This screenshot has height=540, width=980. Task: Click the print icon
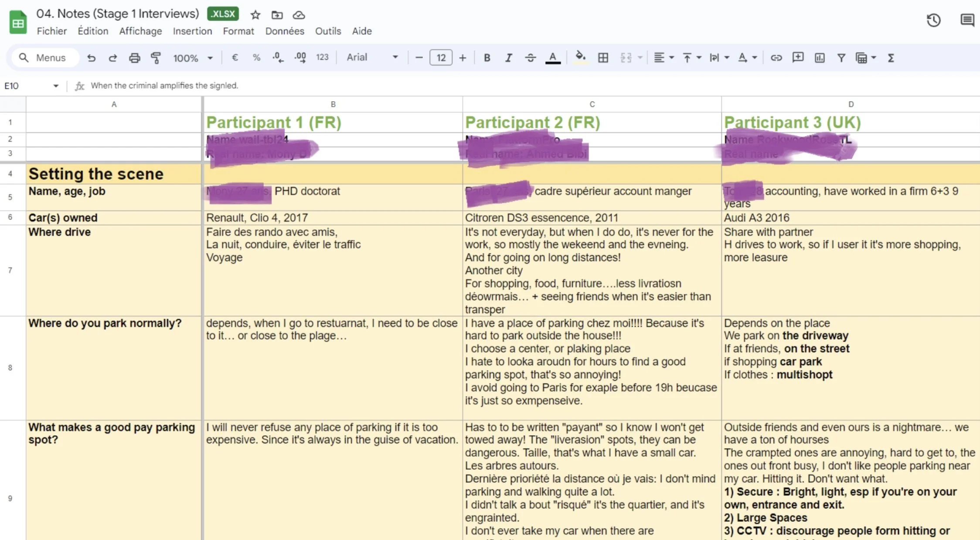pyautogui.click(x=134, y=58)
